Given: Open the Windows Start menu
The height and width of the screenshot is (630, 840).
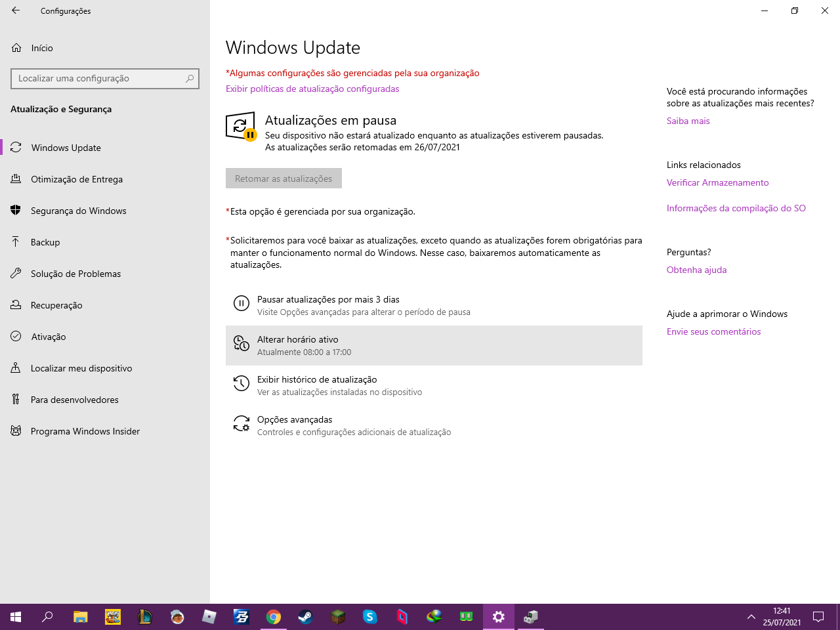Looking at the screenshot, I should click(x=16, y=617).
